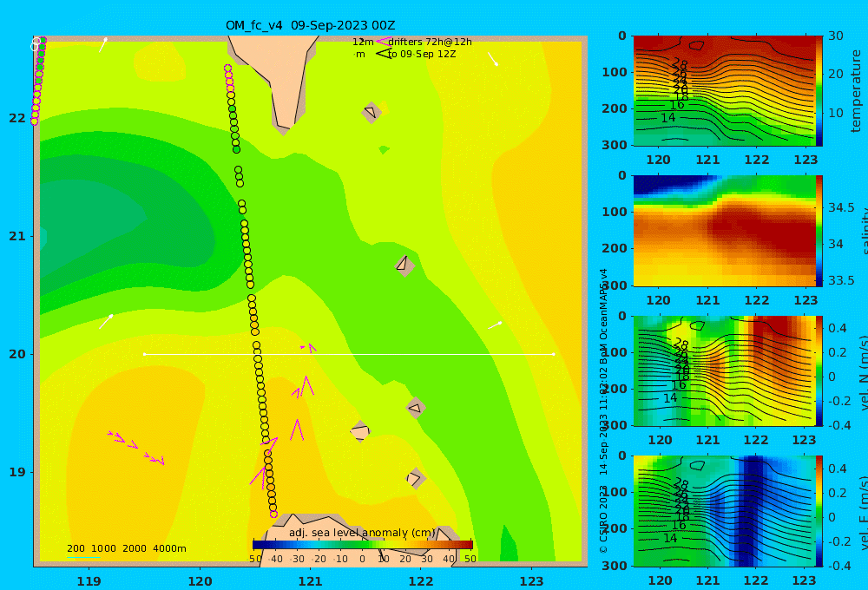Select the 'drifters 72h@12h' legend text

pyautogui.click(x=430, y=42)
